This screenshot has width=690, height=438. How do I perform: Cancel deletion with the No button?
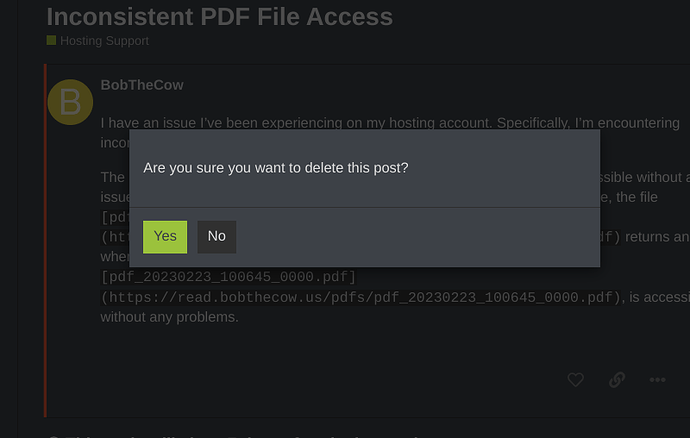(x=217, y=237)
